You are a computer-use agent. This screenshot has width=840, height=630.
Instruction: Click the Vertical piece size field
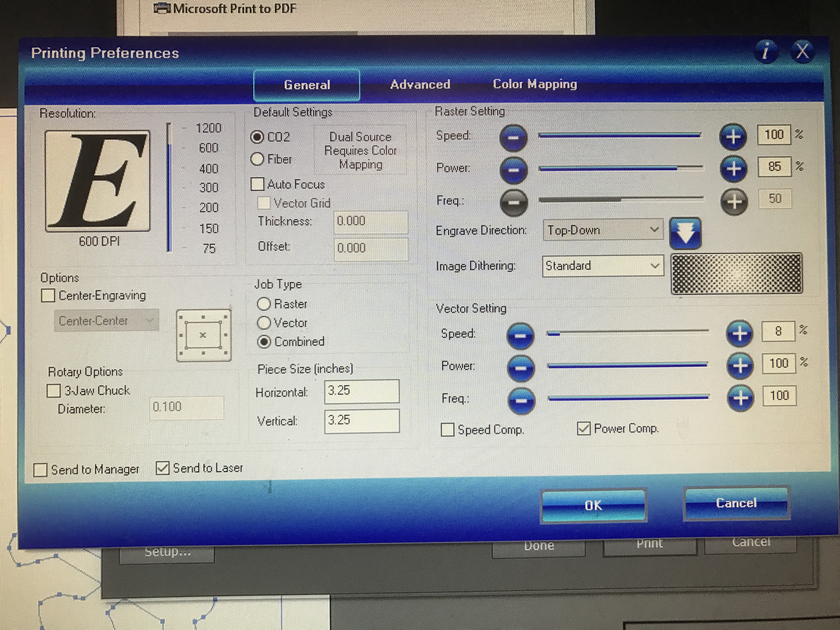pyautogui.click(x=362, y=421)
